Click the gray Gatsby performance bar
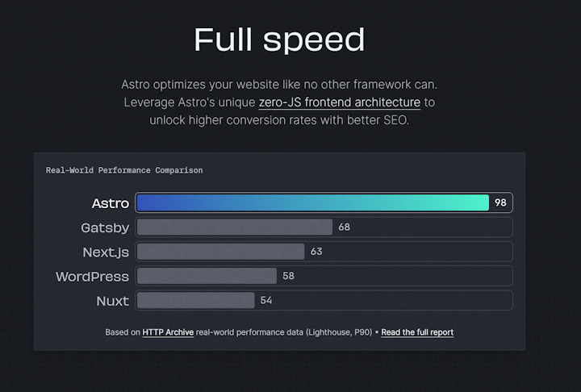This screenshot has height=392, width=581. coord(235,227)
